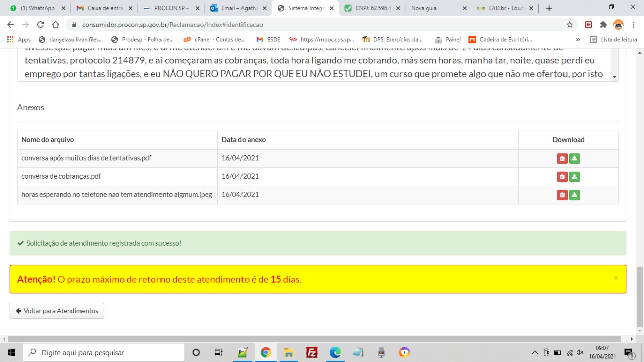Bookmark this page with the star icon
The image size is (644, 362).
coord(570,25)
